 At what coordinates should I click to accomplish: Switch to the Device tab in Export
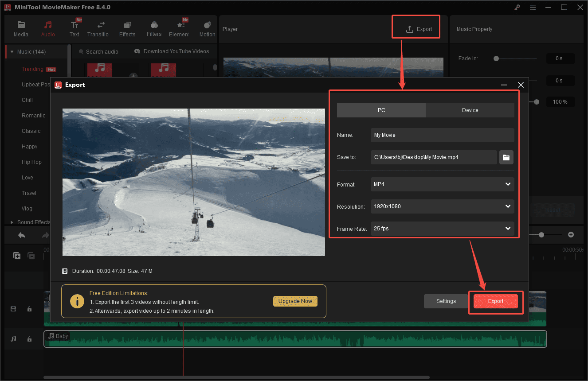pyautogui.click(x=470, y=110)
